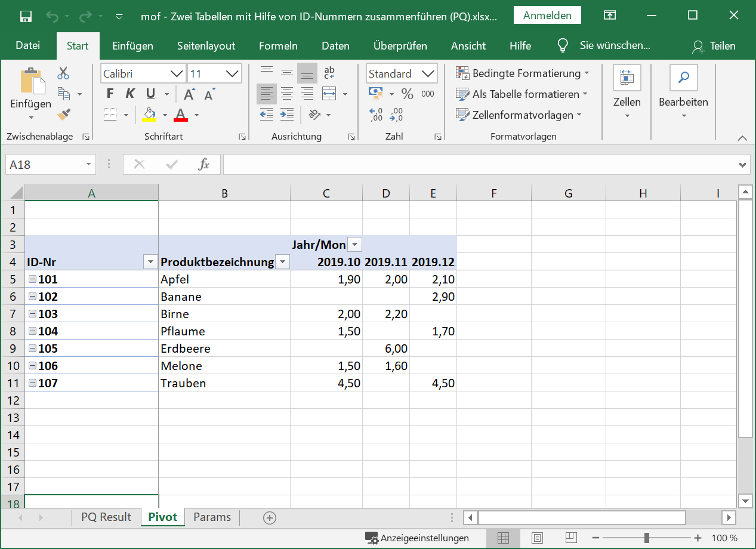The width and height of the screenshot is (756, 549).
Task: Select the Format Painter brush icon
Action: point(64,113)
